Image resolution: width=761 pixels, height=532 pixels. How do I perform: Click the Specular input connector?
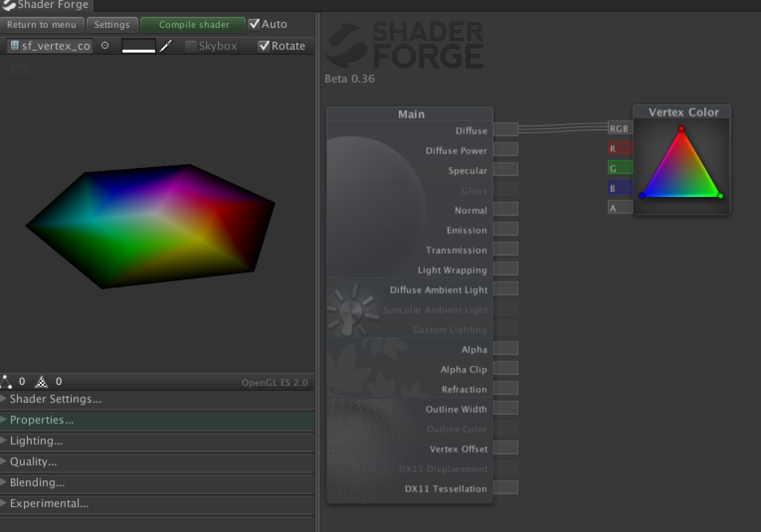506,169
